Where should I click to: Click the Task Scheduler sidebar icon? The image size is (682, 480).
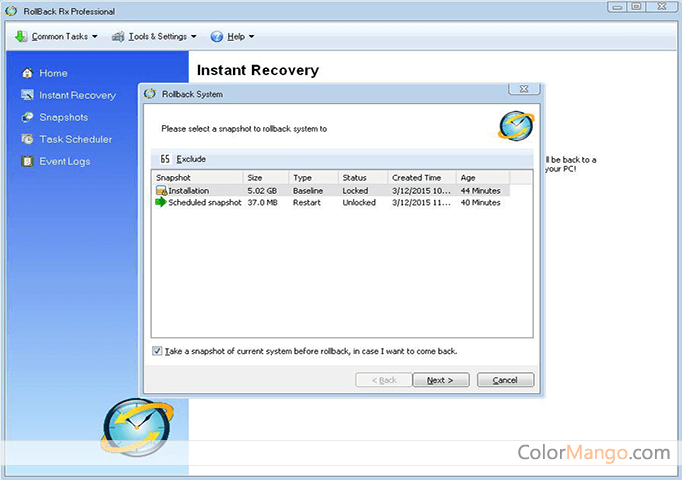(x=28, y=139)
